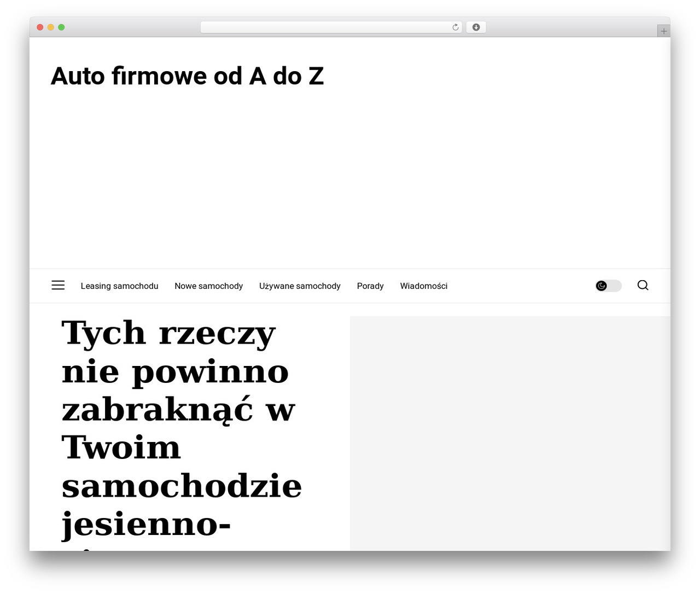Add a new browser tab
The height and width of the screenshot is (593, 700).
click(663, 31)
